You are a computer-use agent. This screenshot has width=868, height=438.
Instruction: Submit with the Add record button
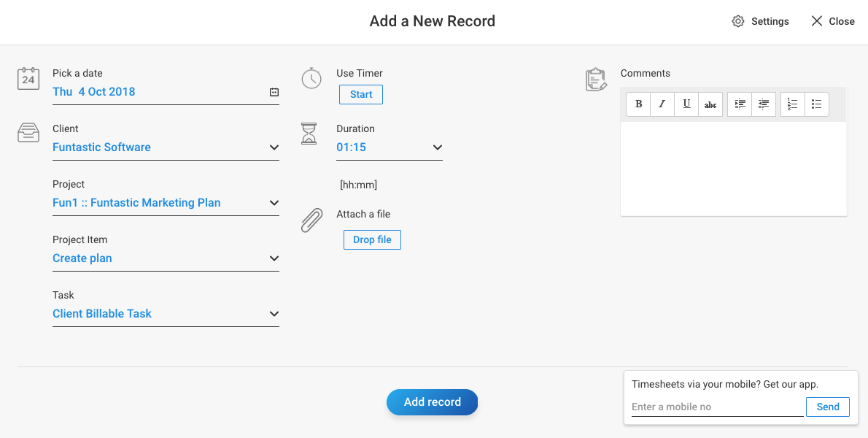432,402
